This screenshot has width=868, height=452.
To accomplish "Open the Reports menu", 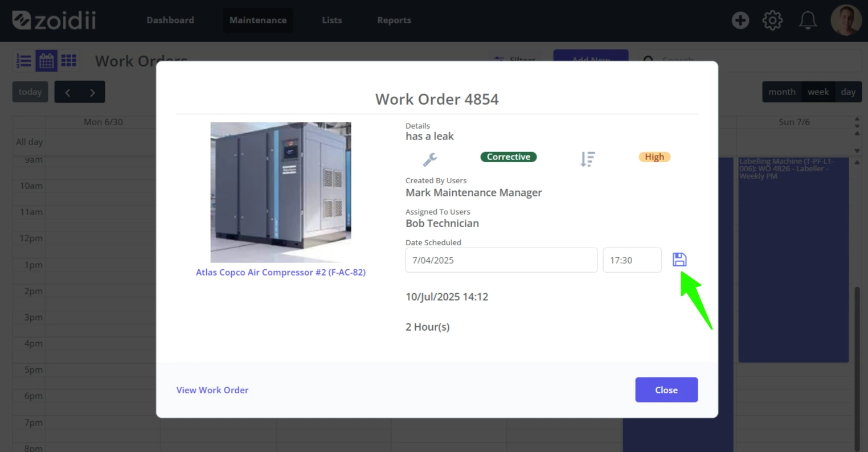I will coord(394,20).
